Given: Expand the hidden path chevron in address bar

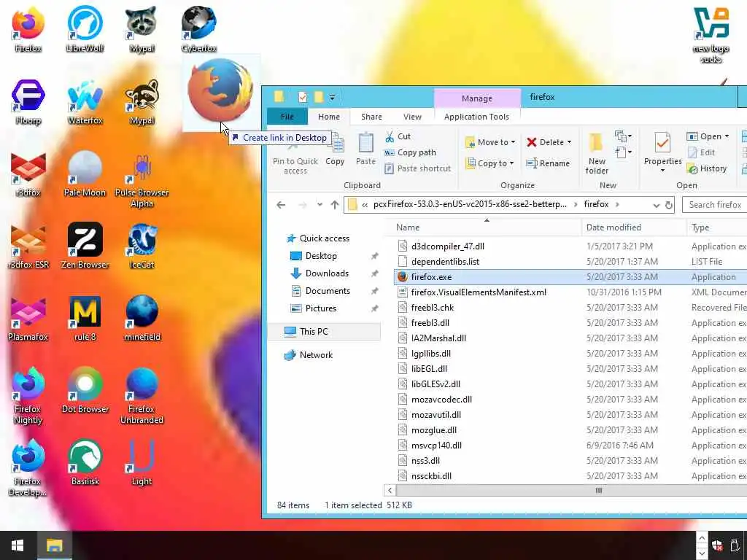Looking at the screenshot, I should (365, 205).
